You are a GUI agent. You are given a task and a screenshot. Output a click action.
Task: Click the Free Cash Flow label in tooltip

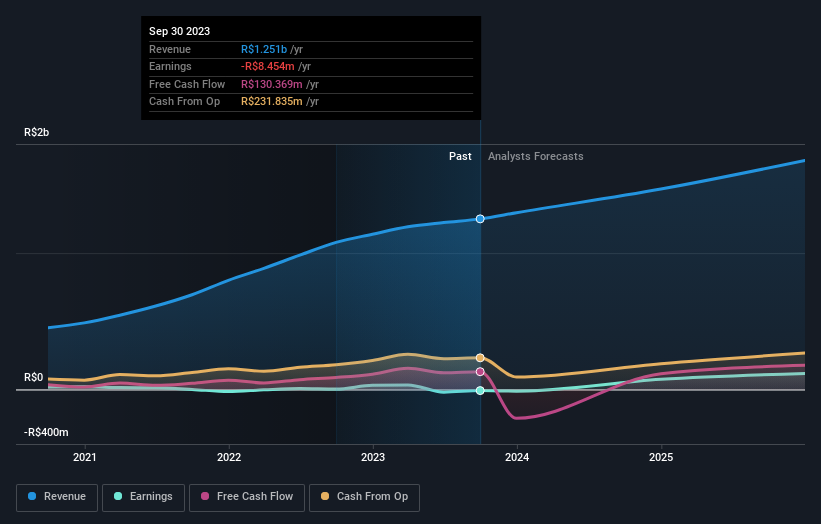click(187, 84)
